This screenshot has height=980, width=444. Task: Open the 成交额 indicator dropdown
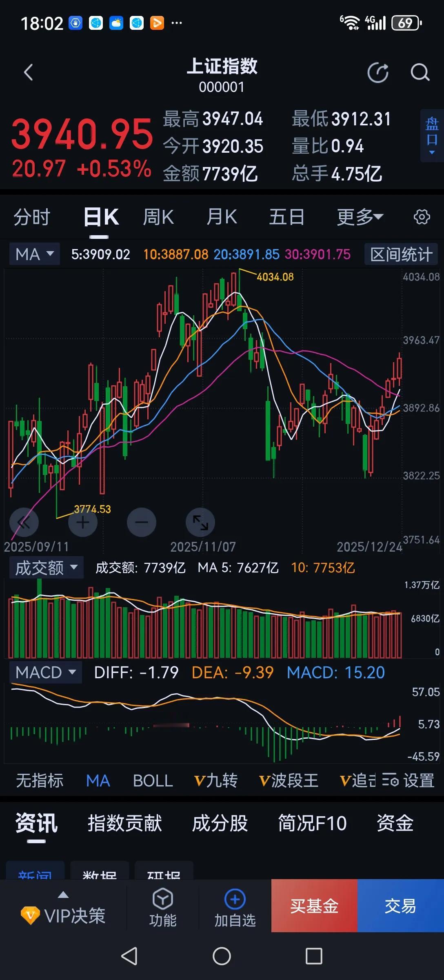[46, 568]
